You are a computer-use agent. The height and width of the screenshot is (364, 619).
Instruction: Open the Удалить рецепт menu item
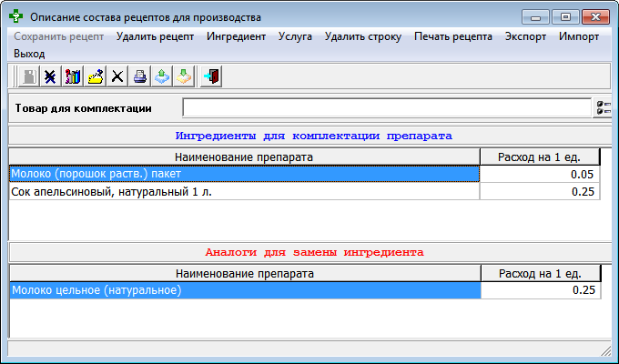(x=155, y=36)
